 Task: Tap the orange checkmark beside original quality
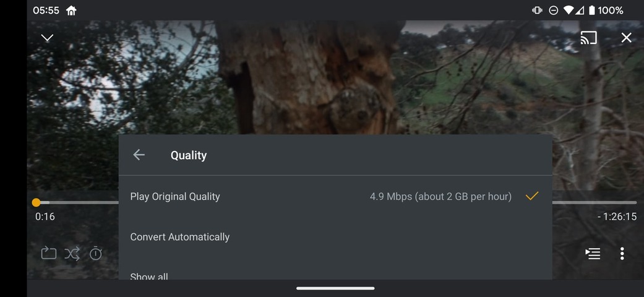click(532, 196)
